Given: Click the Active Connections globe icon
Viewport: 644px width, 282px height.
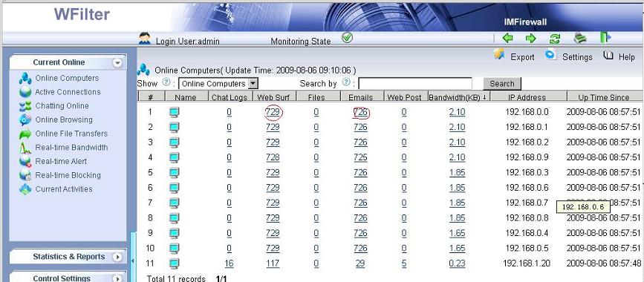Looking at the screenshot, I should (25, 92).
